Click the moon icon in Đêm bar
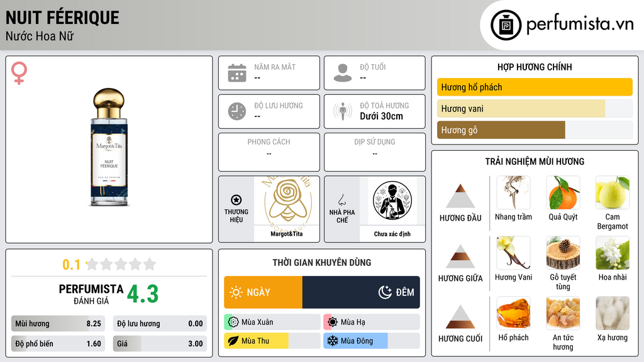The image size is (644, 362). (385, 292)
